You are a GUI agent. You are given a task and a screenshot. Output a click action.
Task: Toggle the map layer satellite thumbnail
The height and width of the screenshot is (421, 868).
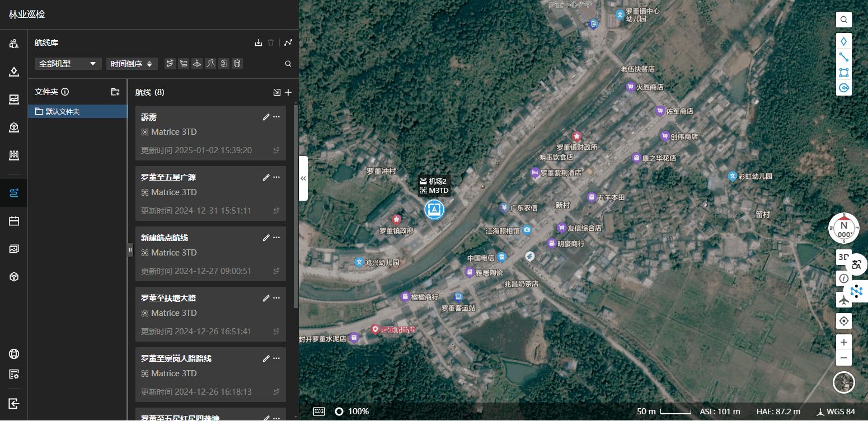tap(844, 382)
